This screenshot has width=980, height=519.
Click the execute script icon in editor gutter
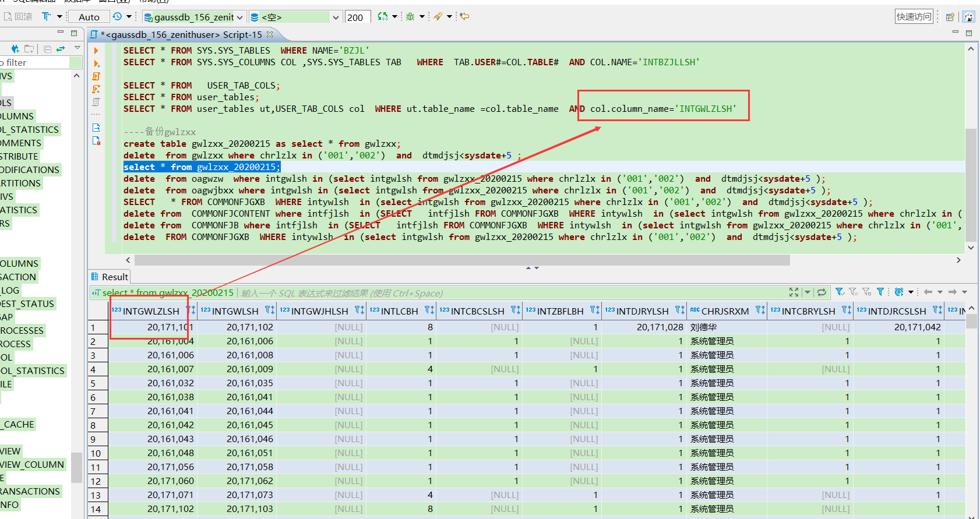point(96,76)
